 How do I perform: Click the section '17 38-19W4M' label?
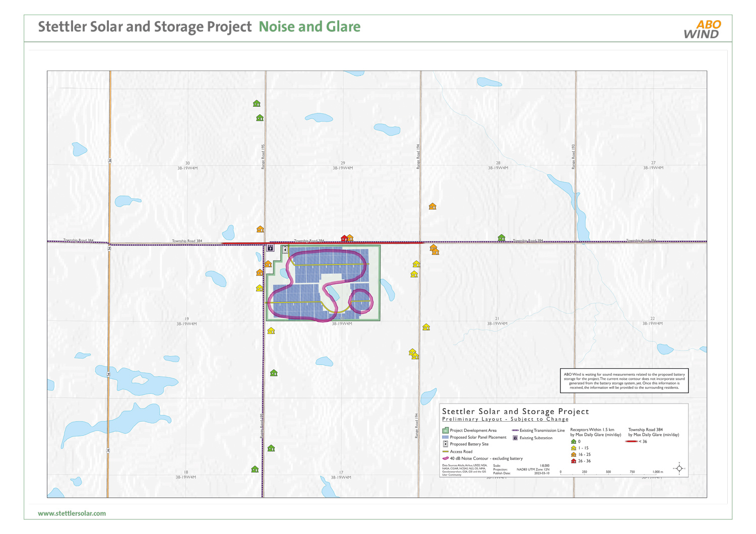tap(341, 475)
